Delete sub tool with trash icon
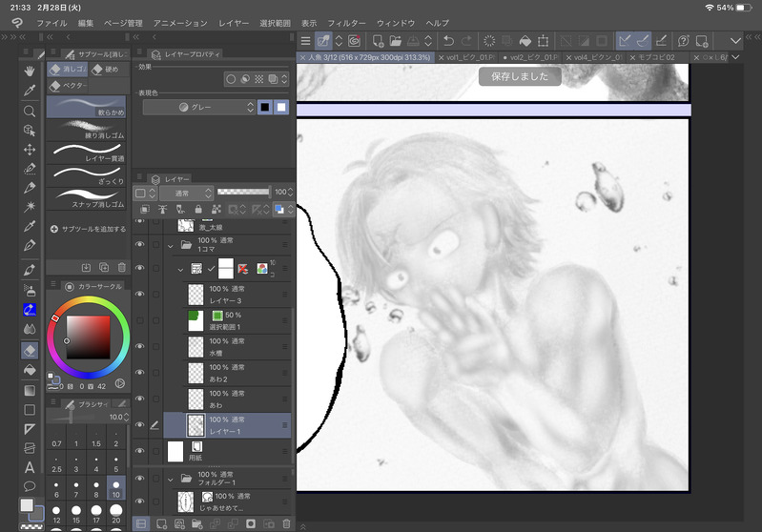 [122, 267]
